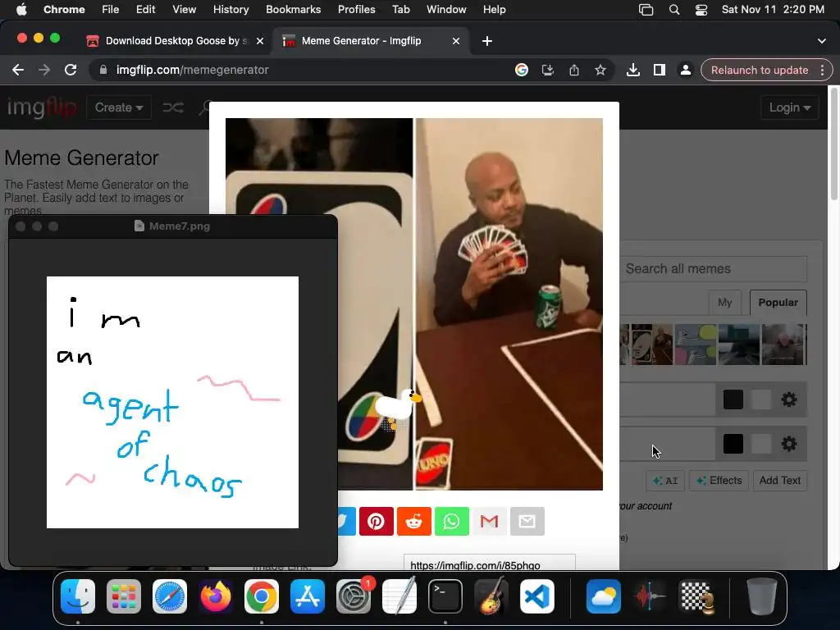
Task: Open the History menu
Action: pos(231,10)
